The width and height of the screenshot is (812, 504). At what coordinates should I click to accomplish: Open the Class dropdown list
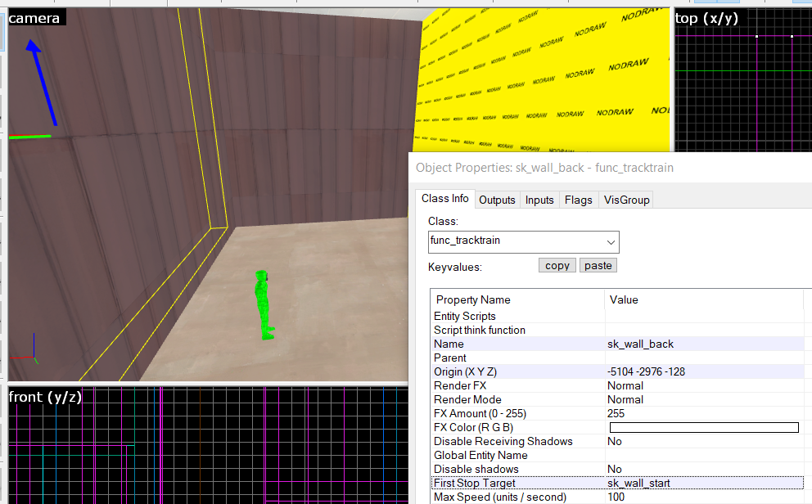pyautogui.click(x=611, y=241)
